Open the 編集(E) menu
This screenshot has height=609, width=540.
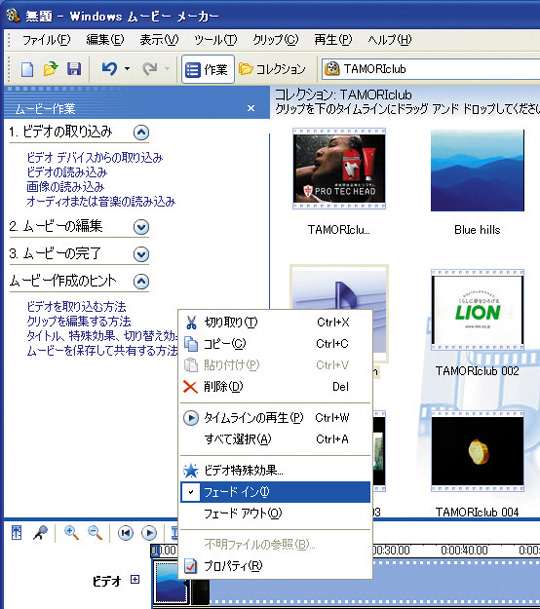pos(105,40)
